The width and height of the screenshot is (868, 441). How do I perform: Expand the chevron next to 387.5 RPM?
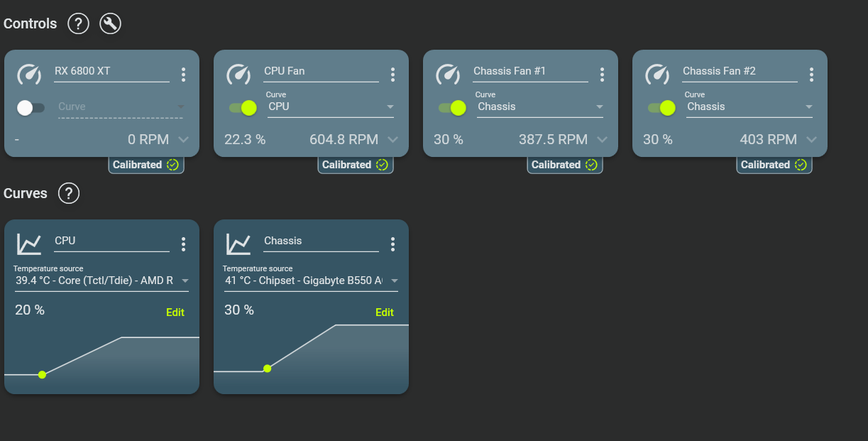(x=603, y=139)
